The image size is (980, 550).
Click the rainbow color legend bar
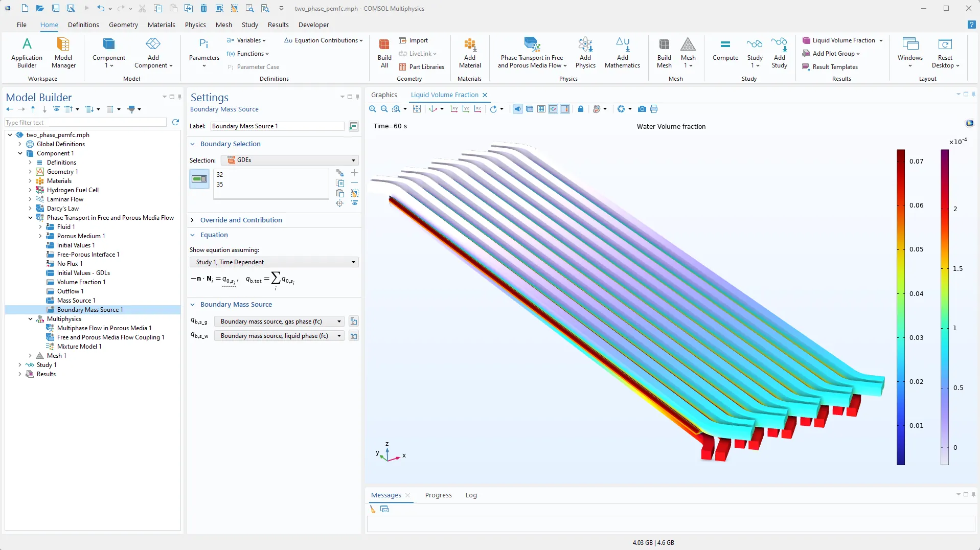pyautogui.click(x=901, y=307)
